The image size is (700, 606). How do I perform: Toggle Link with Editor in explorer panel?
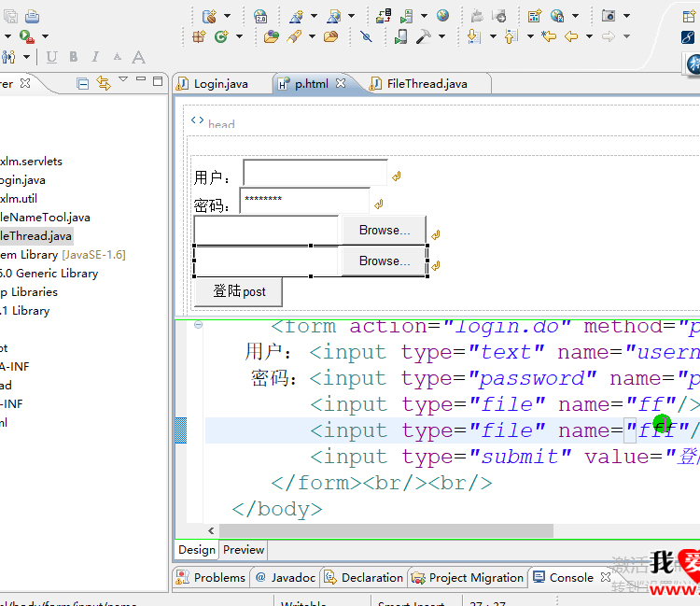tap(103, 83)
